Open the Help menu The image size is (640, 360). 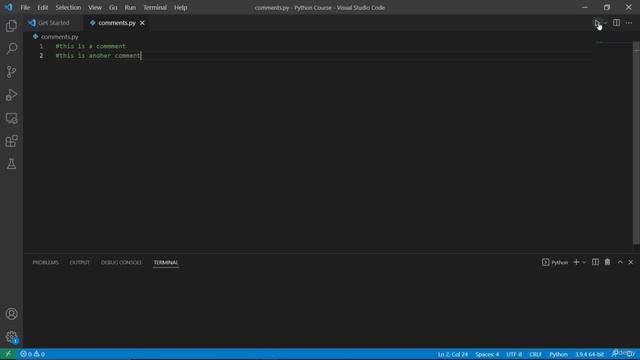[180, 7]
